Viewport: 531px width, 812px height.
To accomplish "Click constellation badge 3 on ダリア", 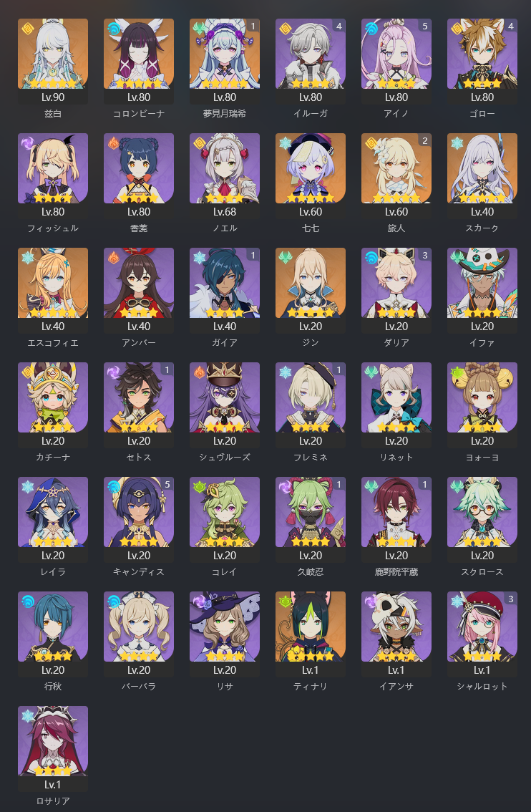I will 425,256.
